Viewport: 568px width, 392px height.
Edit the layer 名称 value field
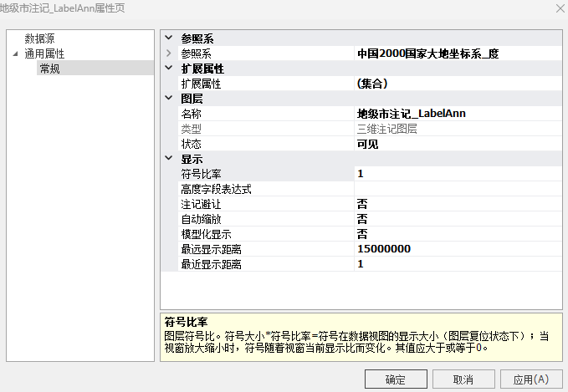click(x=456, y=114)
